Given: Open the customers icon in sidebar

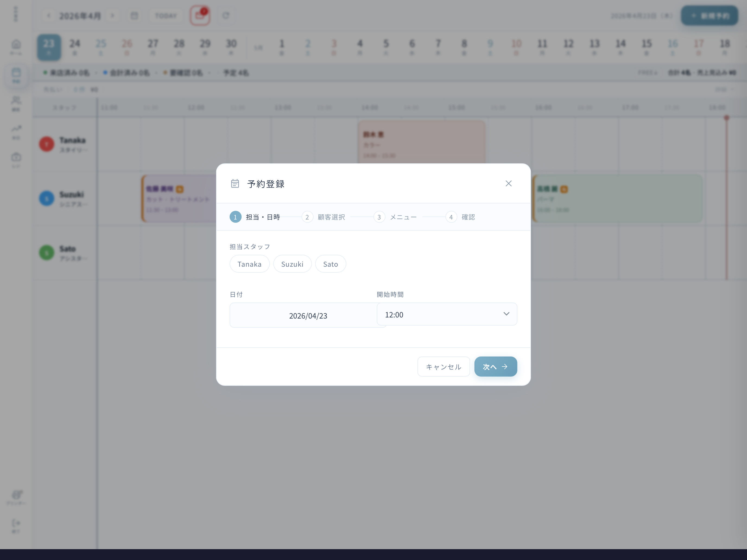Looking at the screenshot, I should 16,104.
